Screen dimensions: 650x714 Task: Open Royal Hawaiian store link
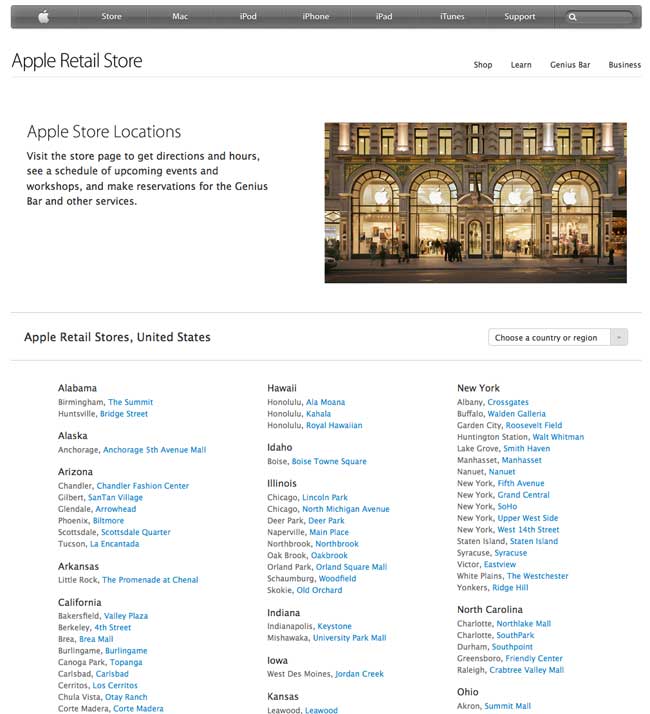334,425
